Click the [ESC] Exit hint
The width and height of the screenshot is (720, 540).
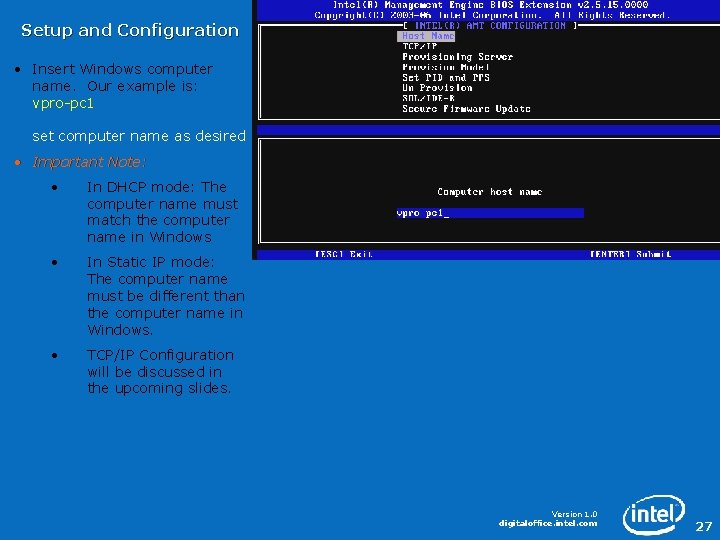(x=344, y=254)
